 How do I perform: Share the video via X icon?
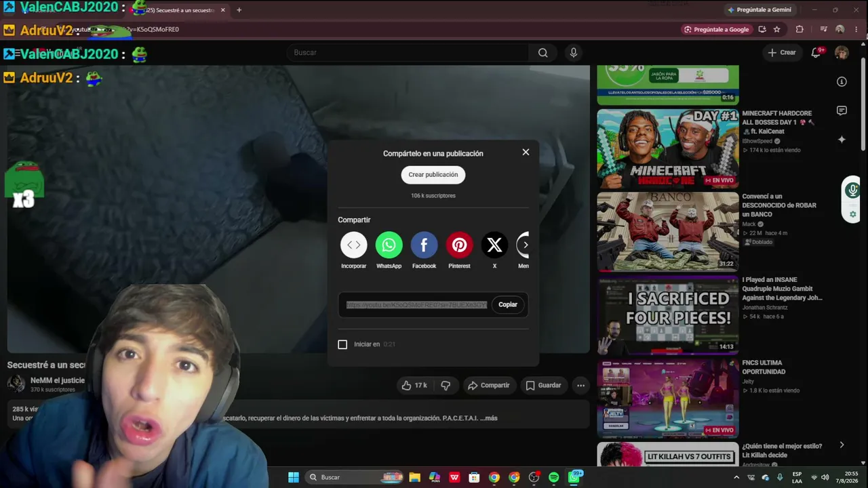(494, 245)
